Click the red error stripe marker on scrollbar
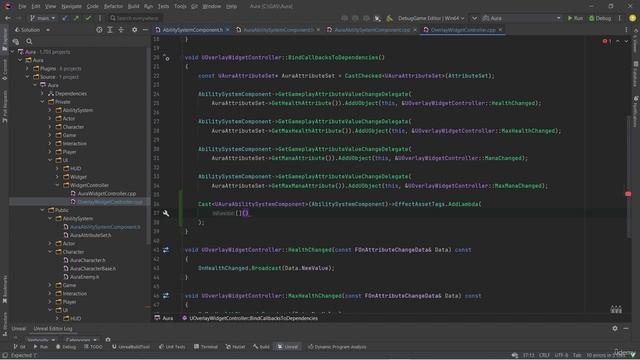 point(628,194)
